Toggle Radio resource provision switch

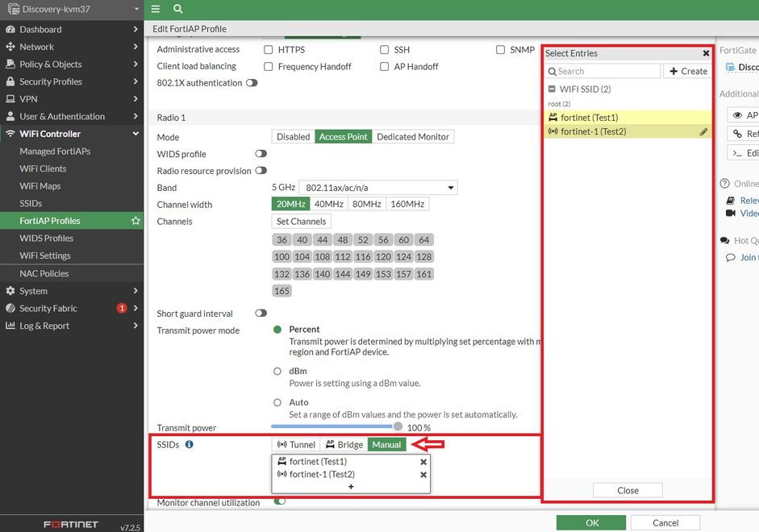pyautogui.click(x=261, y=171)
